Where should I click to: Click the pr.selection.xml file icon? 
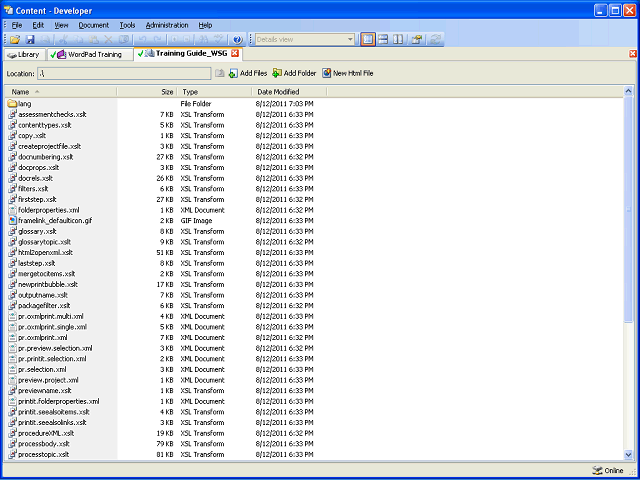(12, 369)
